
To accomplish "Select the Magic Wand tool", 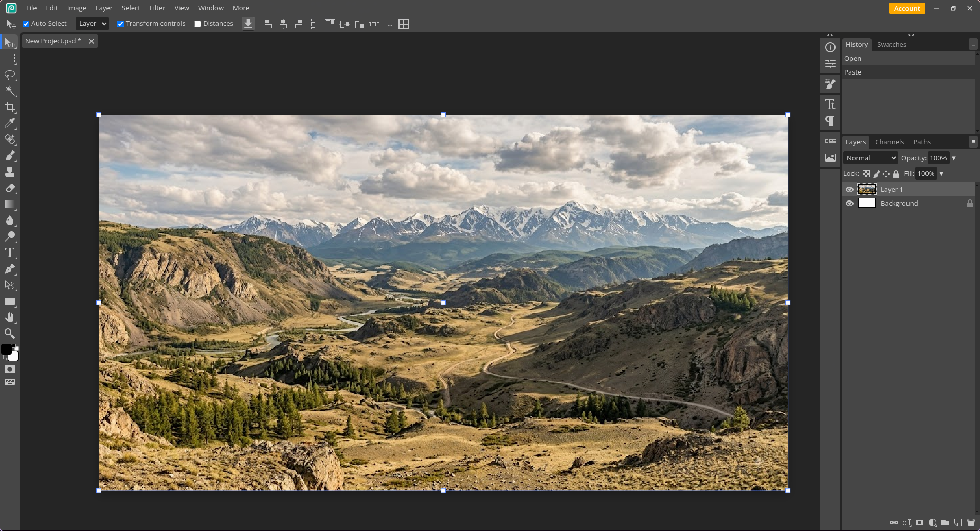I will point(10,91).
